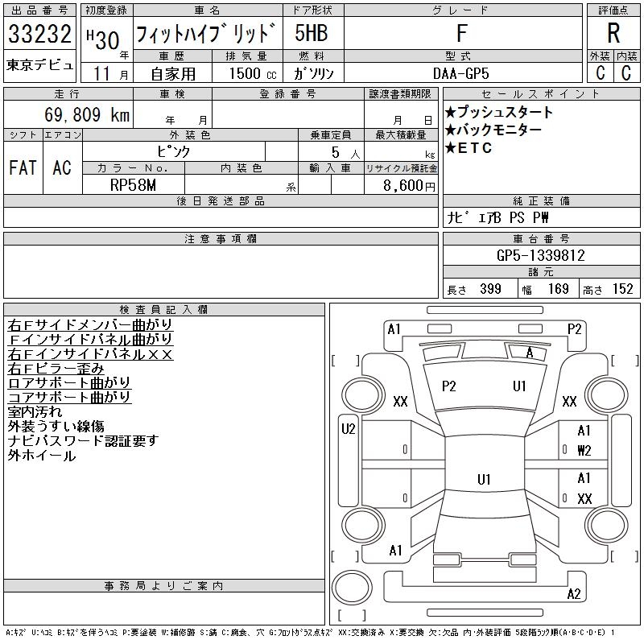Click the A2 scratch mark at the diagram's bottom-right

(574, 594)
